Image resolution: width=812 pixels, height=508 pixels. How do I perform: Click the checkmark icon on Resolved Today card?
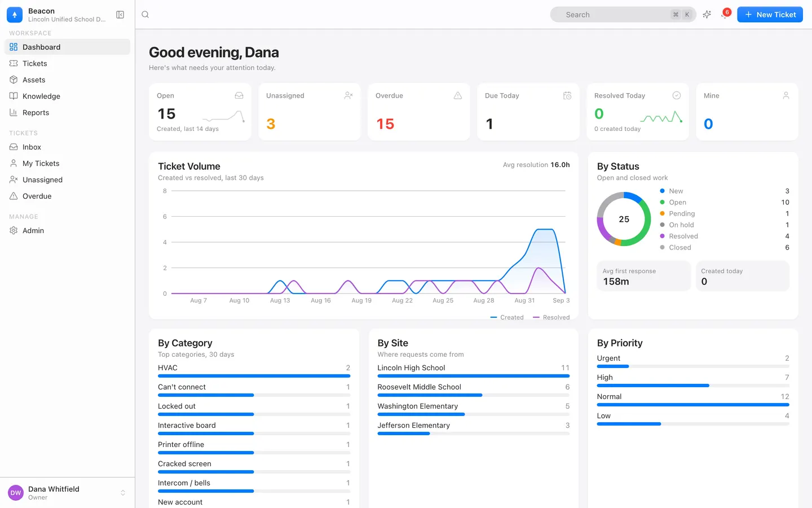coord(677,96)
